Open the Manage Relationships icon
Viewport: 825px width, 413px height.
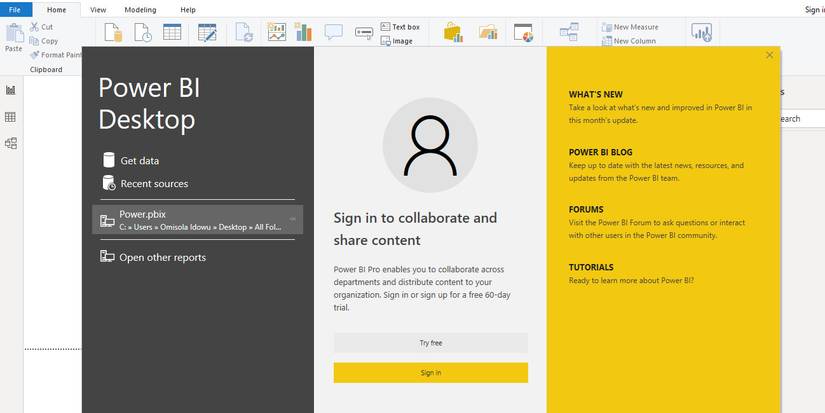tap(569, 32)
